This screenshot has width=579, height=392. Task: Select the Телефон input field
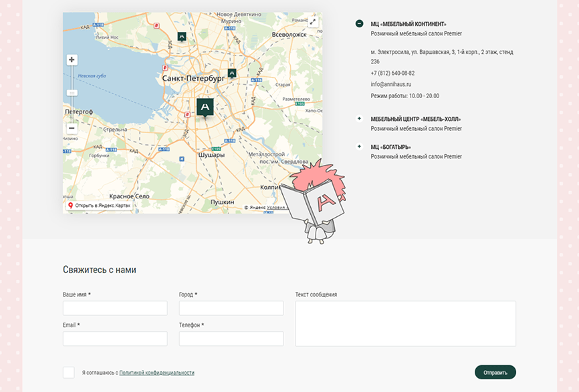pyautogui.click(x=231, y=339)
